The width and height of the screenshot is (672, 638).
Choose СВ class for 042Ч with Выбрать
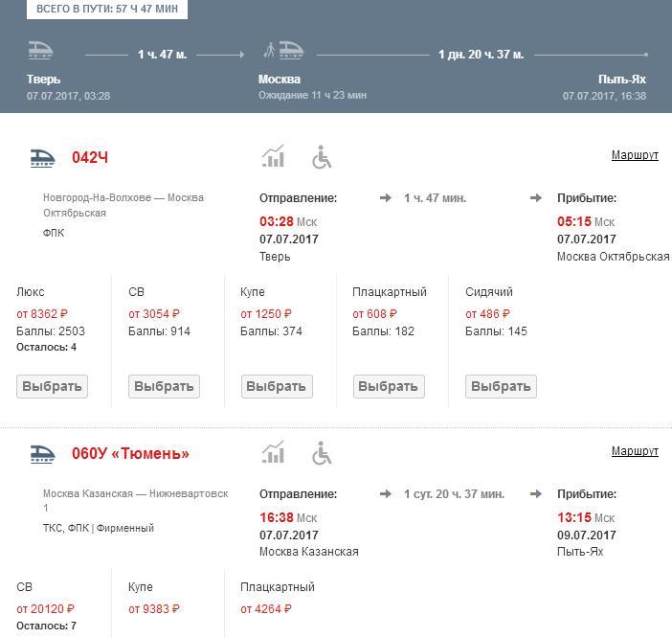(x=164, y=386)
